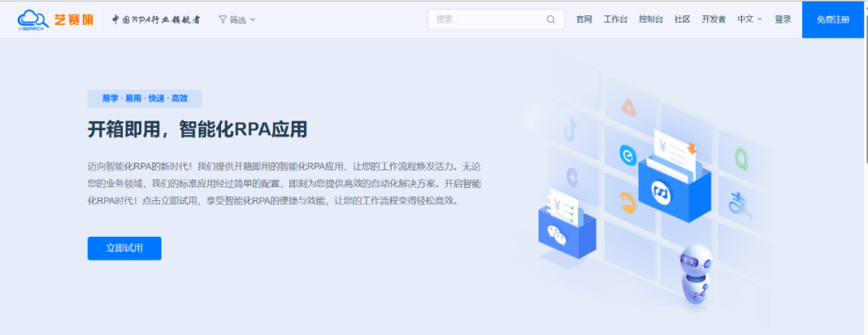Viewport: 868px width, 335px height.
Task: Click the search magnifier icon
Action: coord(551,19)
